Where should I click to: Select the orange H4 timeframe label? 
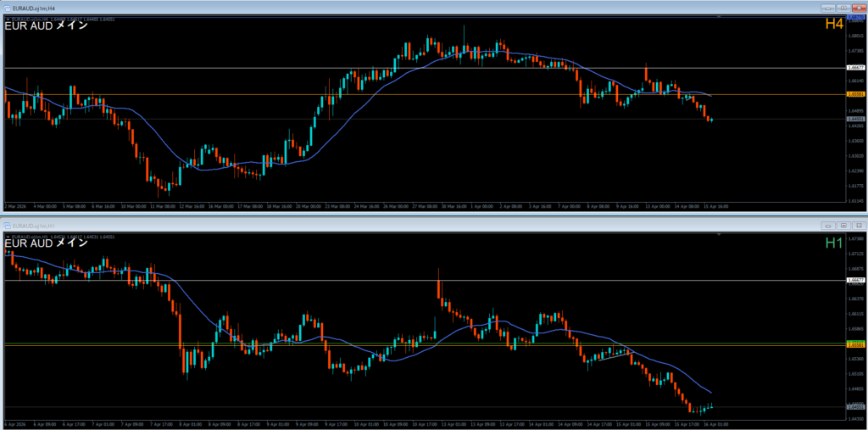click(x=834, y=25)
